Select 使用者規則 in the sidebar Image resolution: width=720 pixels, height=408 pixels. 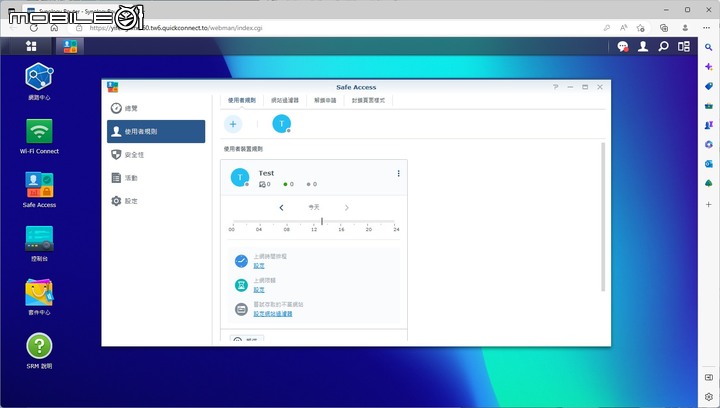[x=156, y=131]
